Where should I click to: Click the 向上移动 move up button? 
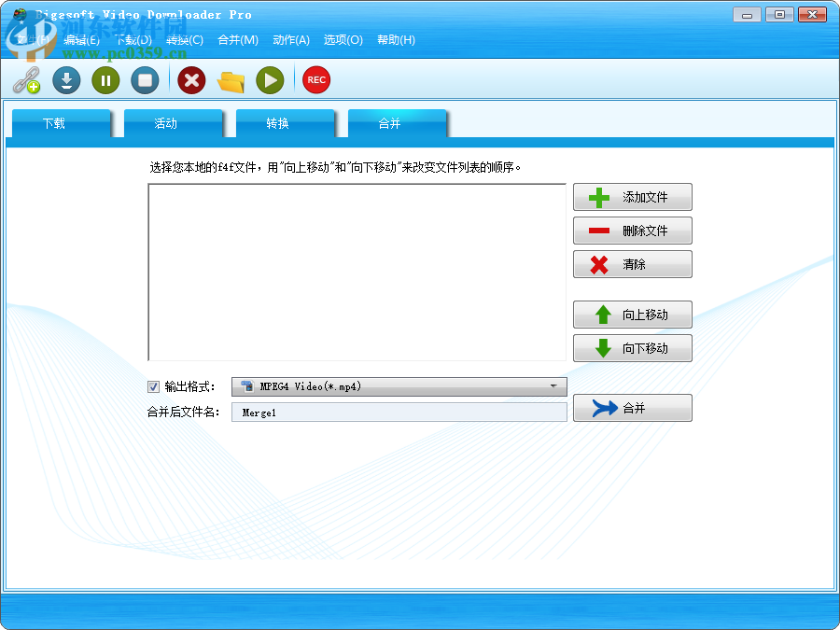coord(632,315)
